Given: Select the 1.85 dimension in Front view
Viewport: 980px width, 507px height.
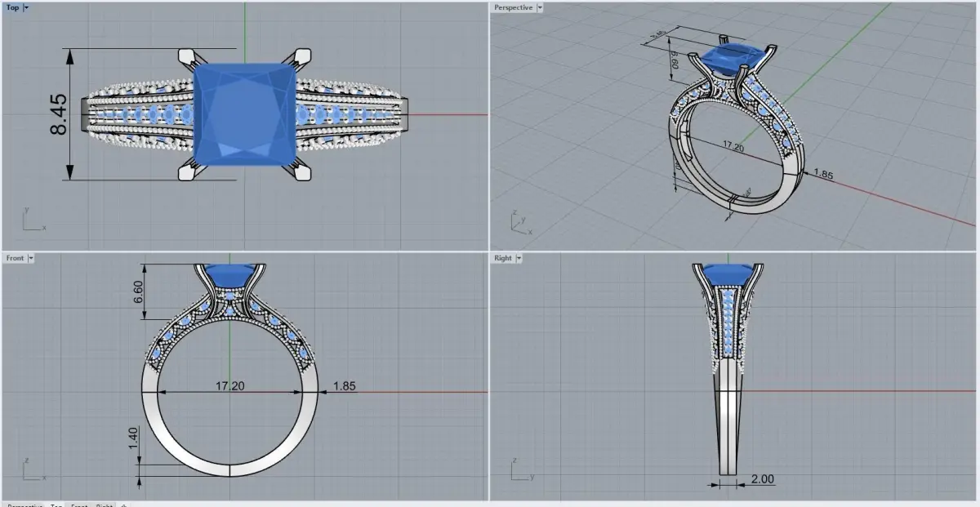Looking at the screenshot, I should point(344,385).
